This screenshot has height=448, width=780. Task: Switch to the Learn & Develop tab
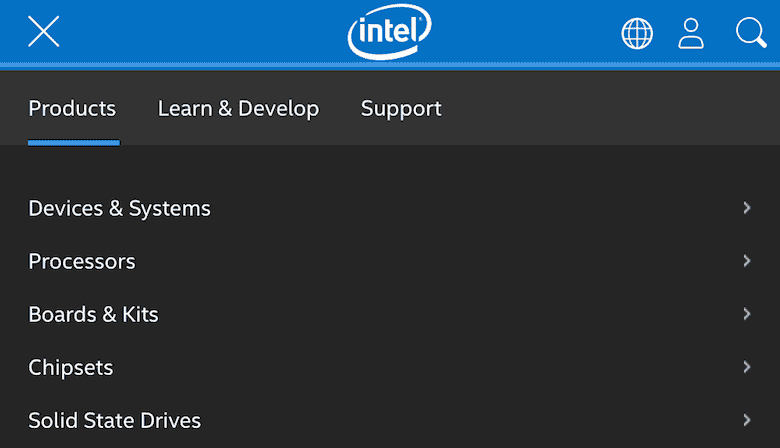click(x=238, y=109)
